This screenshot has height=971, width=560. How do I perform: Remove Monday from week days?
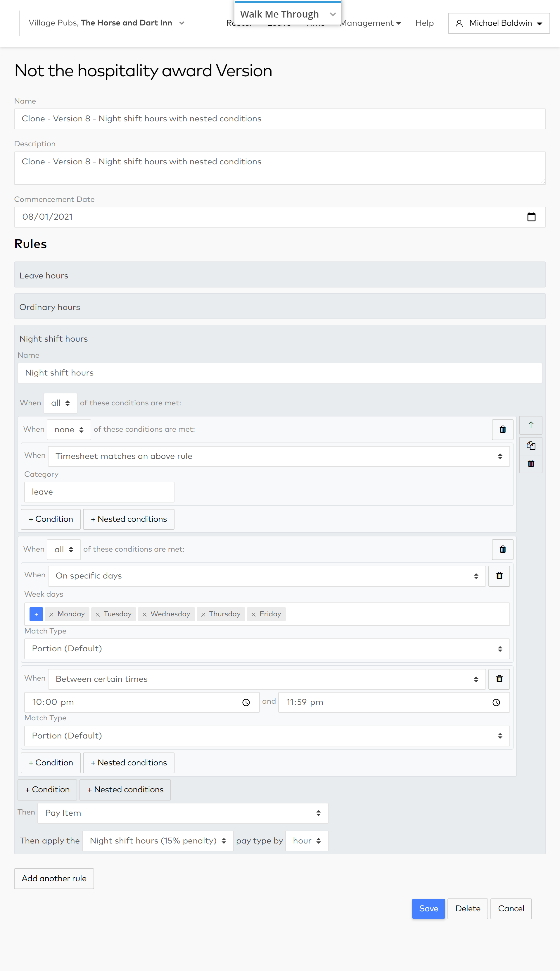[51, 614]
